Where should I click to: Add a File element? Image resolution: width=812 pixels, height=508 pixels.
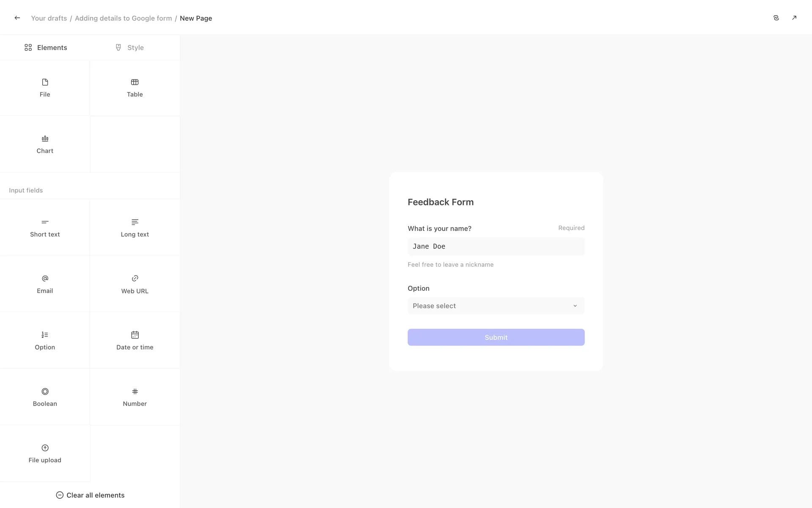pos(45,88)
